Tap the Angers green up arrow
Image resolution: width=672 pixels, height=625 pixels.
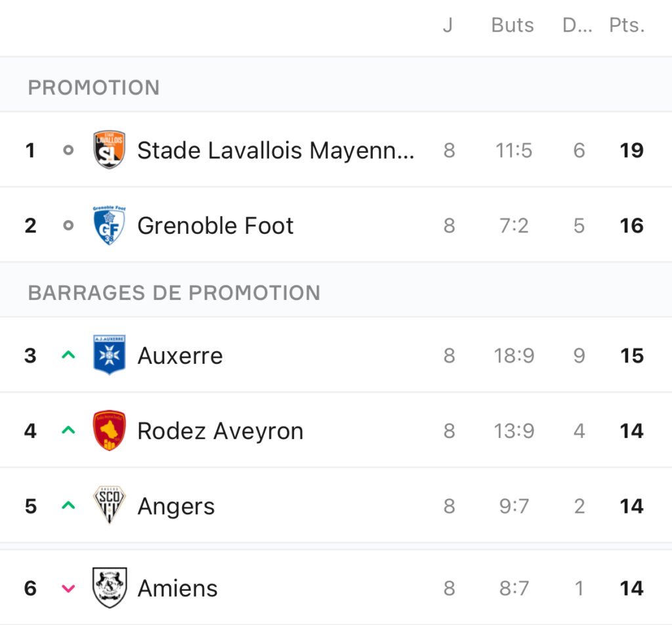(x=68, y=506)
